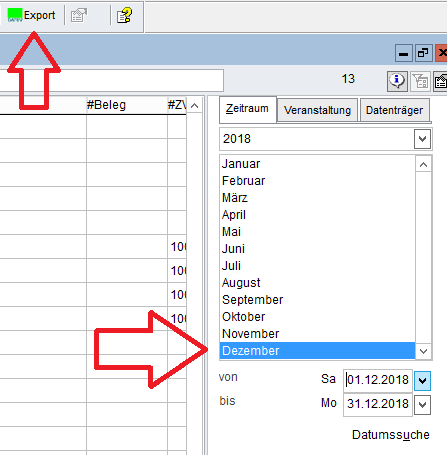Restore the inner window size
This screenshot has width=447, height=455.
[x=423, y=53]
